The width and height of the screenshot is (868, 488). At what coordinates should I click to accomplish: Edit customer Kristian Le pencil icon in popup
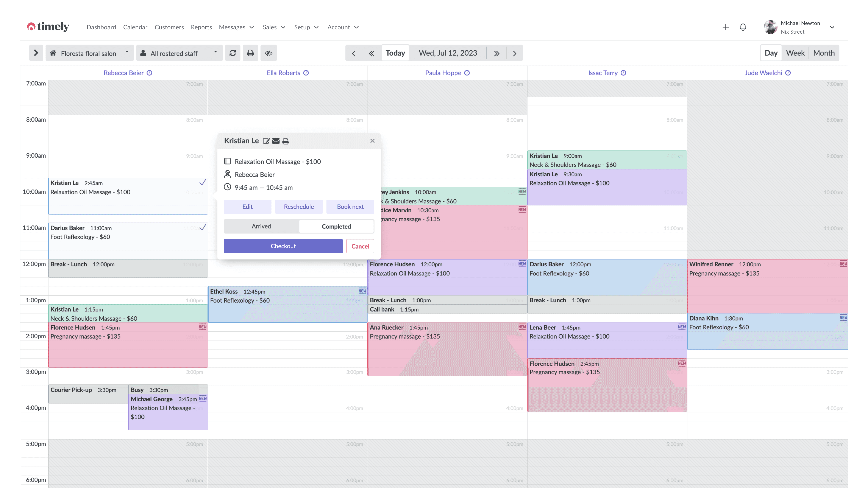[x=266, y=141]
